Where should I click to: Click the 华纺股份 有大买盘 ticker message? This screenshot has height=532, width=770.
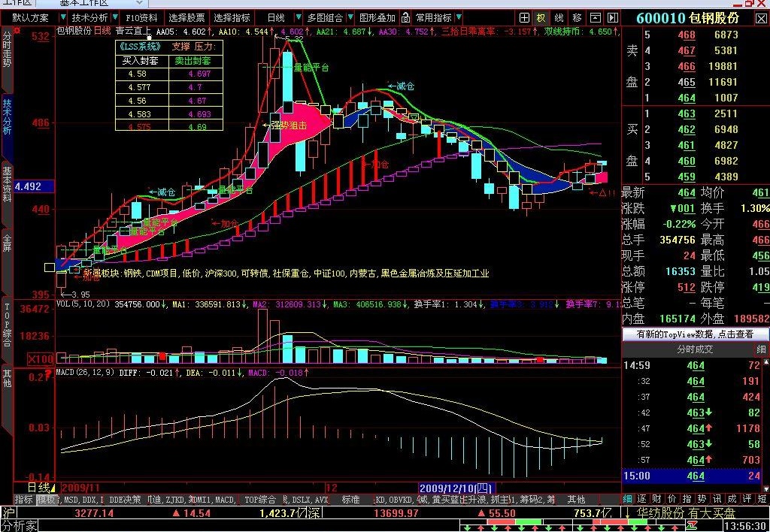(x=687, y=513)
